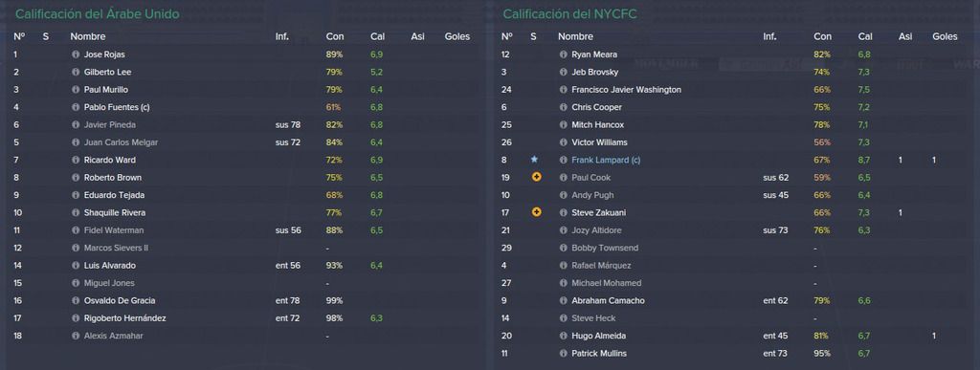Image resolution: width=980 pixels, height=370 pixels.
Task: Click info icon beside Hugo Almeida
Action: point(563,336)
